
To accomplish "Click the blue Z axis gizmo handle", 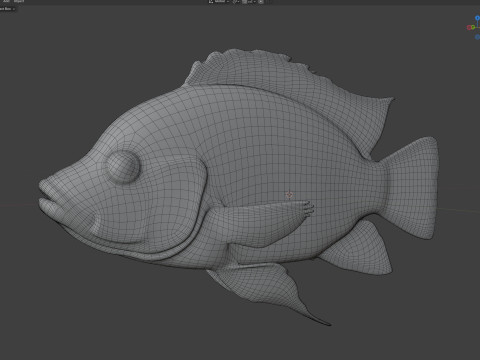I will [x=477, y=18].
